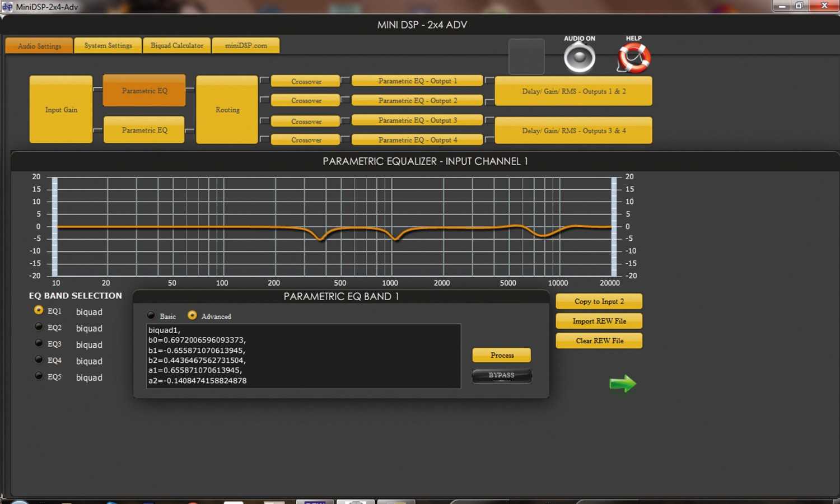Open the non-highlighted input Parametric EQ block
The width and height of the screenshot is (840, 504).
point(144,130)
